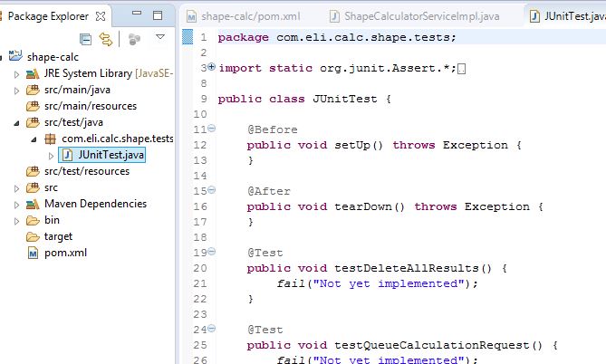Screen dimensions: 606x364
Task: Select JUnitTest.java in Package Explorer
Action: point(111,155)
